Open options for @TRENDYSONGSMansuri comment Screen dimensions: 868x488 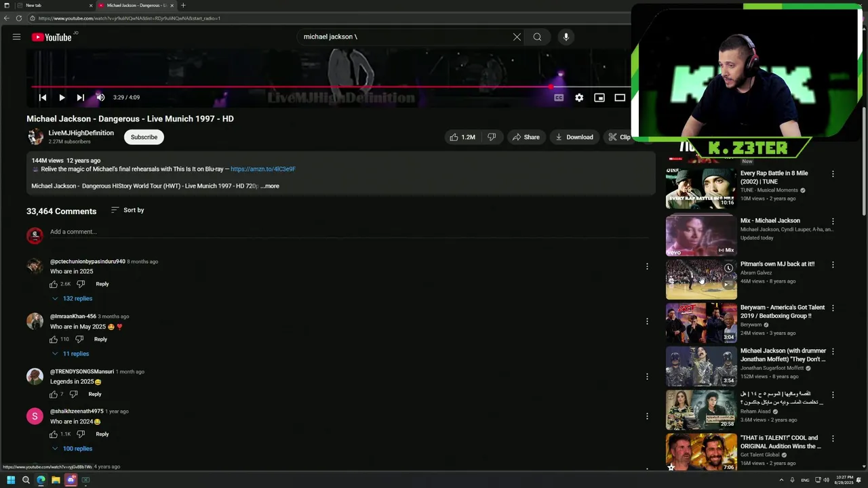coord(647,376)
